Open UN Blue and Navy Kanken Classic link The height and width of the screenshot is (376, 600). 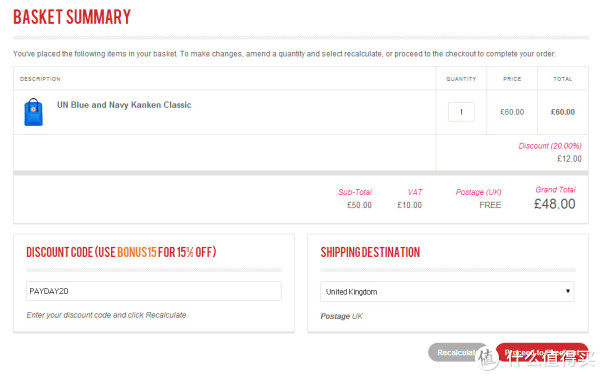[124, 105]
